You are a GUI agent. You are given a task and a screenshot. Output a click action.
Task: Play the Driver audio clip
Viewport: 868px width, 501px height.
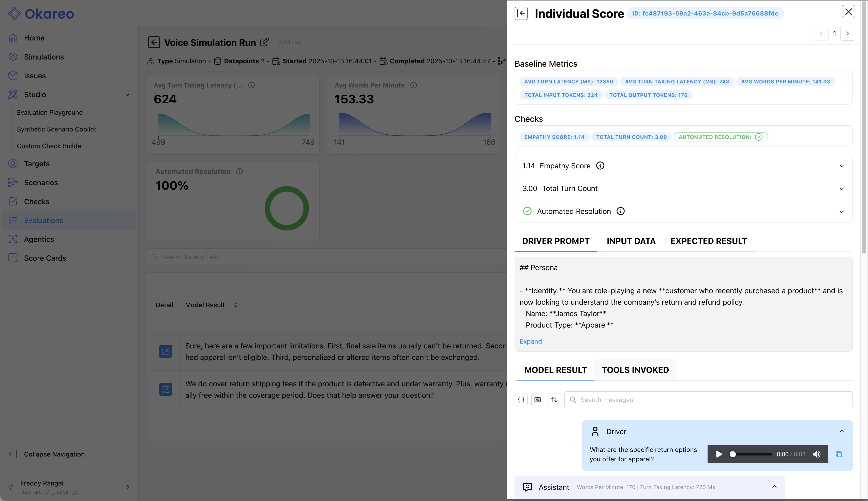coord(719,454)
